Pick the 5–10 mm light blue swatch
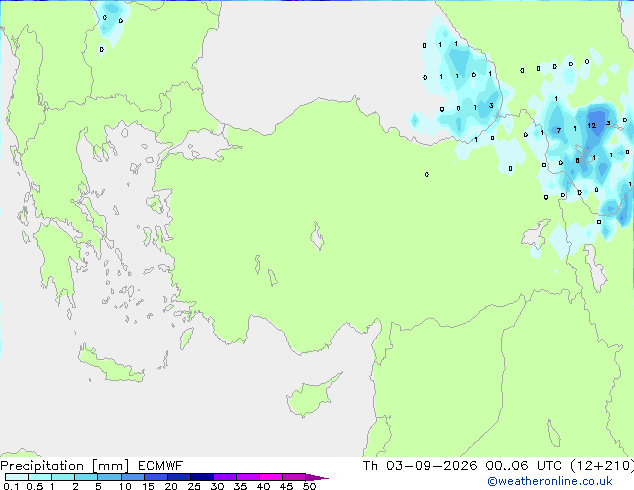The image size is (634, 490). (x=110, y=477)
